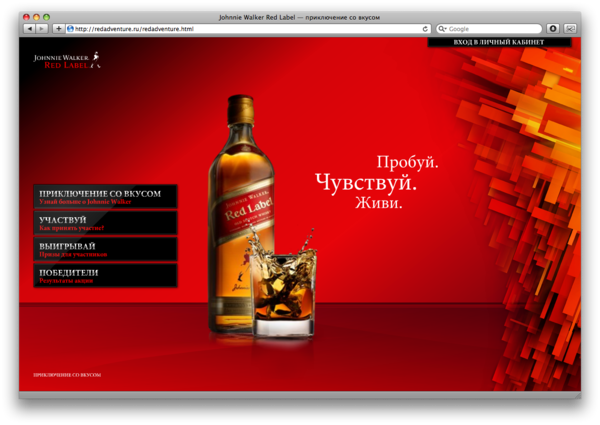Click the globe favicon in the address bar
Viewport: 600px width, 425px height.
click(x=70, y=29)
